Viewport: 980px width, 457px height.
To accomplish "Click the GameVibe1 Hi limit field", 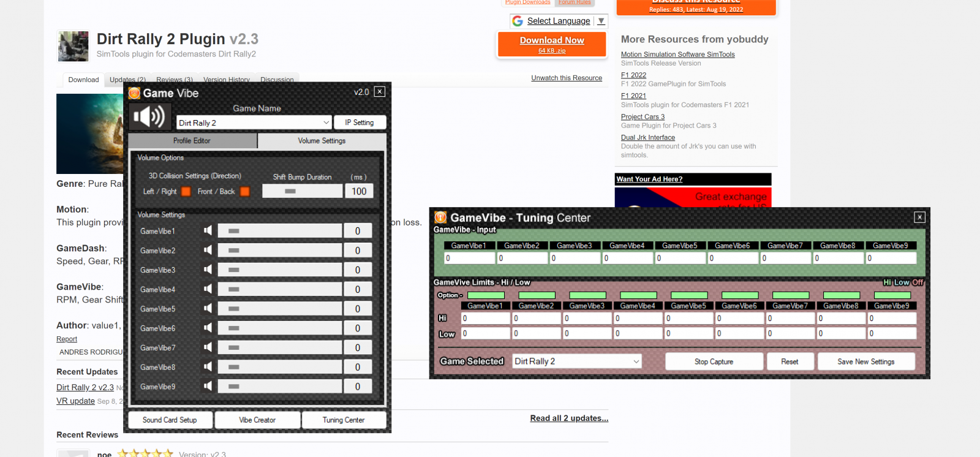I will tap(486, 319).
